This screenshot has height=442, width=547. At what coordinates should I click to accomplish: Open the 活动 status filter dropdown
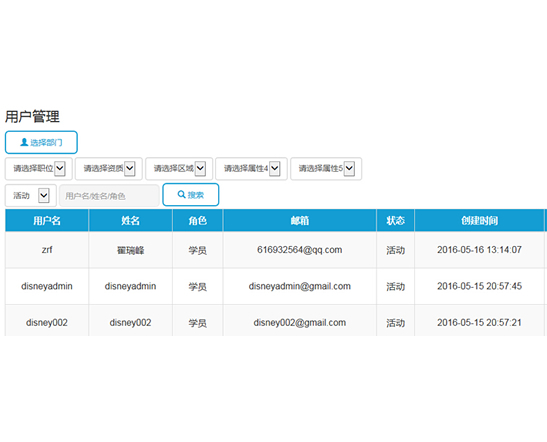tap(31, 195)
